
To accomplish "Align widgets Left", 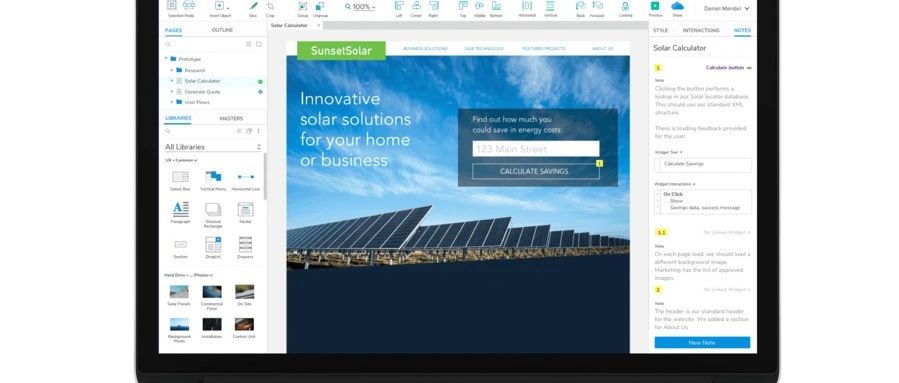I will 399,8.
